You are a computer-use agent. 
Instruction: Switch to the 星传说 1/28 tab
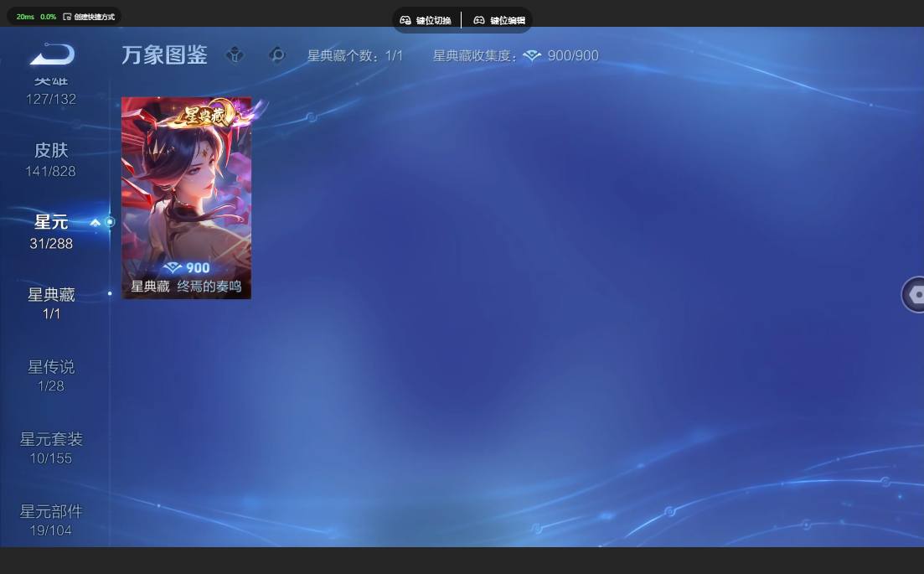(x=51, y=375)
